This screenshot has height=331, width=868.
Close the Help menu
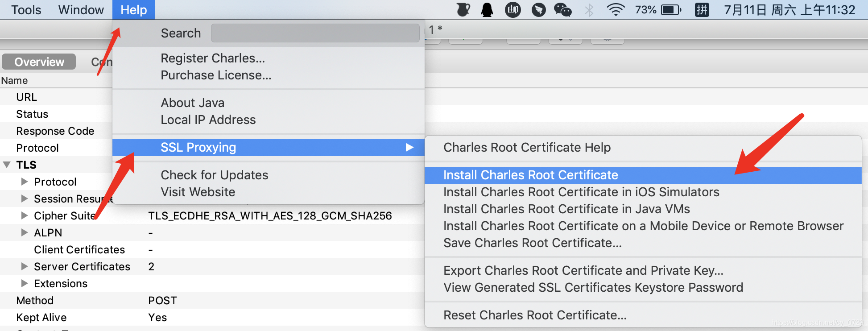pos(133,10)
